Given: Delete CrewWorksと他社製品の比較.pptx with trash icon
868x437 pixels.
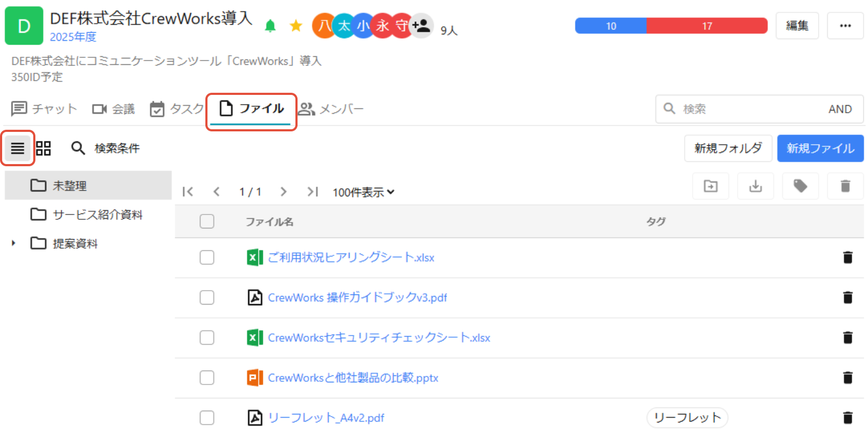Looking at the screenshot, I should point(848,378).
